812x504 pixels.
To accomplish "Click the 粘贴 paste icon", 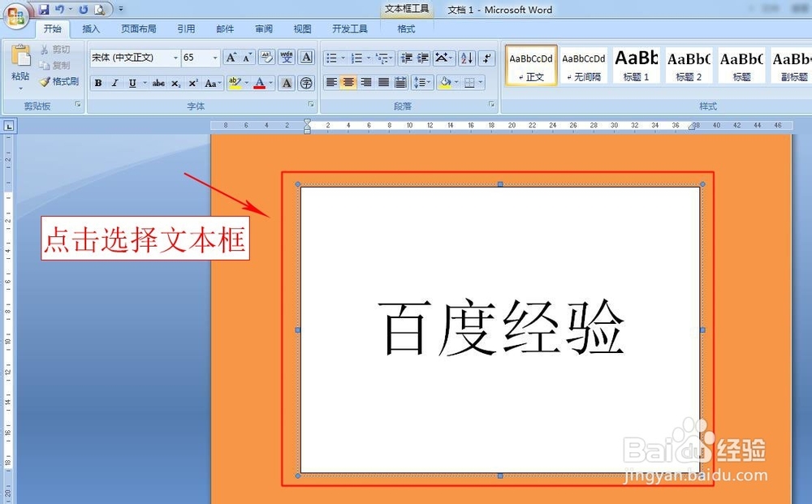I will (x=21, y=55).
